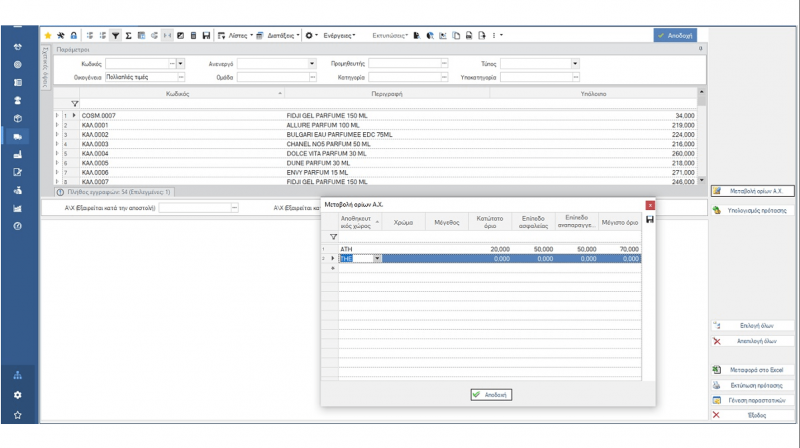
Task: Expand row ΚΑΛ.0003 in the grid
Action: 57,144
